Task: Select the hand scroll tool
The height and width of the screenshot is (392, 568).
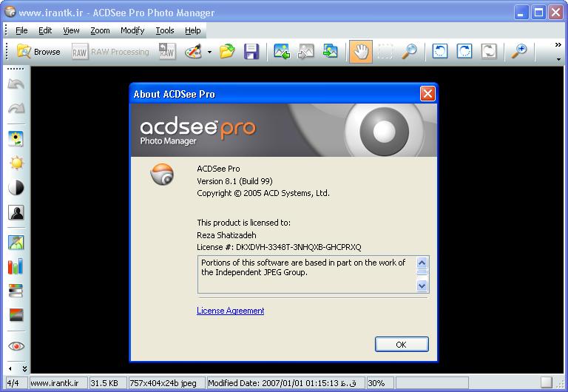Action: coord(361,52)
